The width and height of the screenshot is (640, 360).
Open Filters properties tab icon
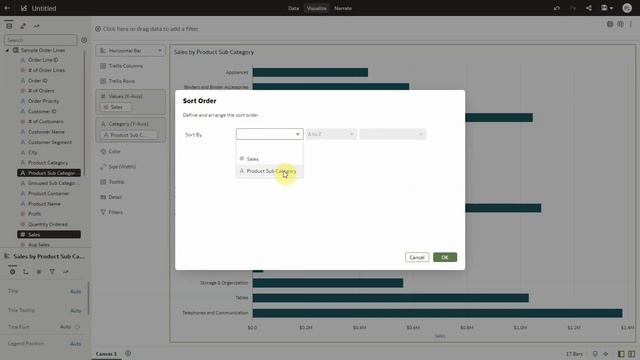[52, 272]
